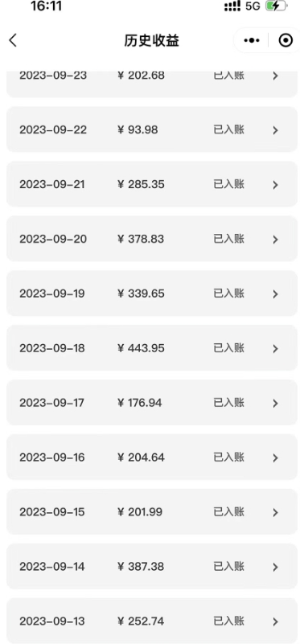
Task: Tap 已入账 status for 2023-09-19
Action: pyautogui.click(x=229, y=293)
